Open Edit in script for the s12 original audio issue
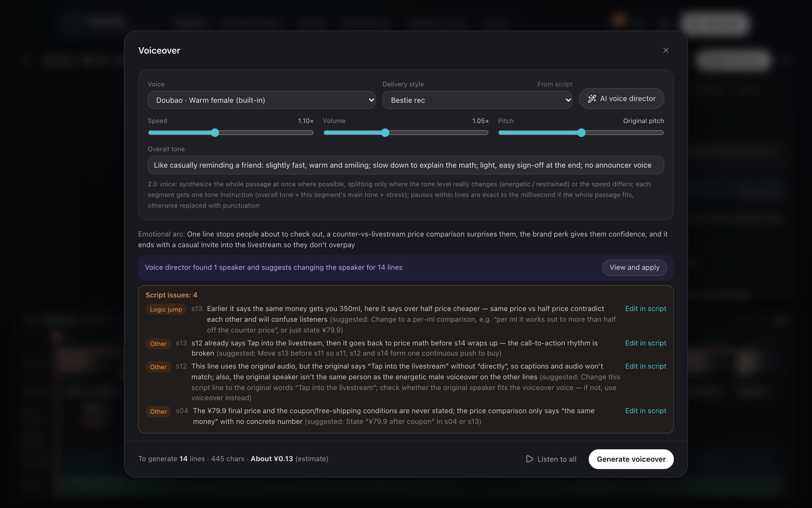 [646, 366]
